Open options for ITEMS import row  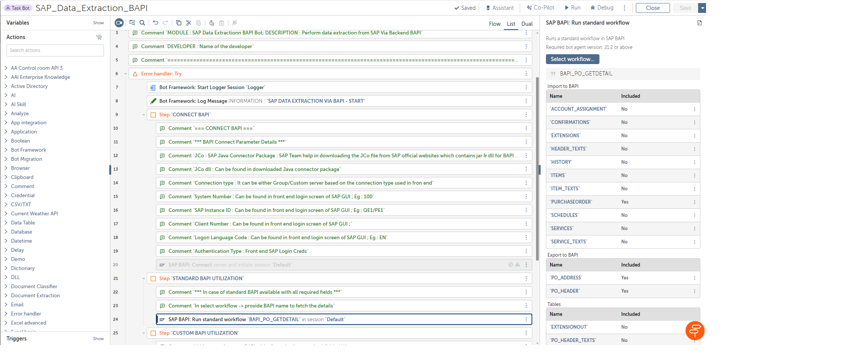[x=695, y=176]
